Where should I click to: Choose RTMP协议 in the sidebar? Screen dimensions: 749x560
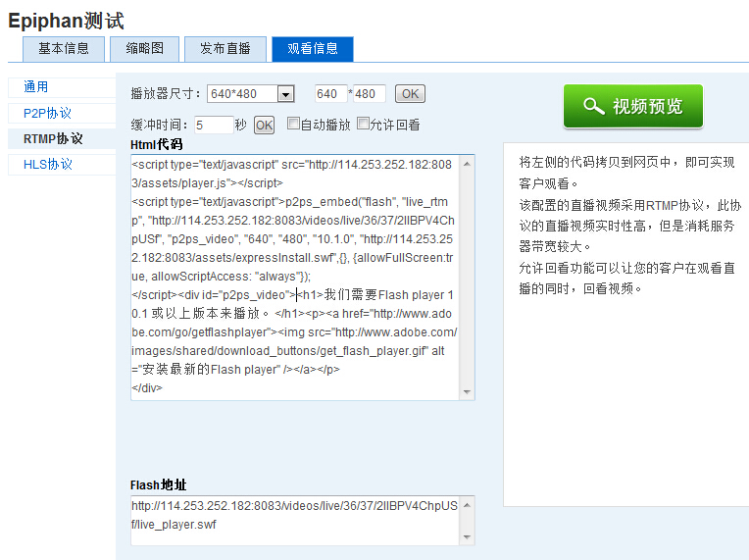pos(53,139)
